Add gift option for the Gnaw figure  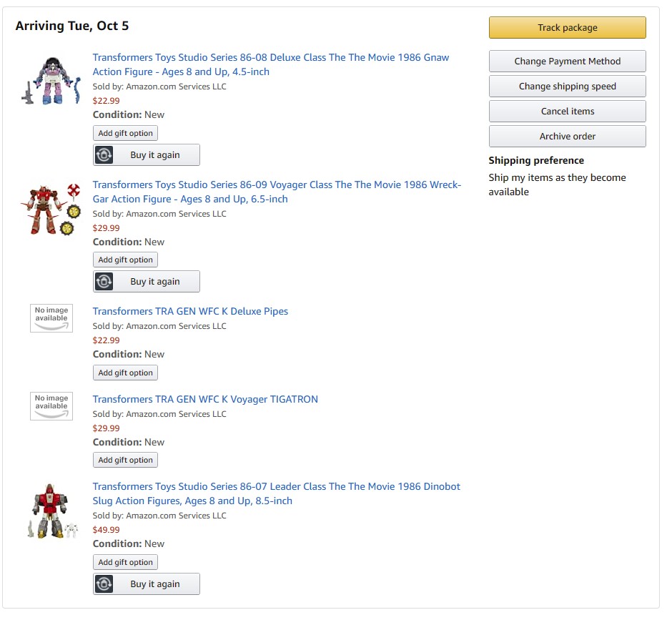[x=126, y=133]
